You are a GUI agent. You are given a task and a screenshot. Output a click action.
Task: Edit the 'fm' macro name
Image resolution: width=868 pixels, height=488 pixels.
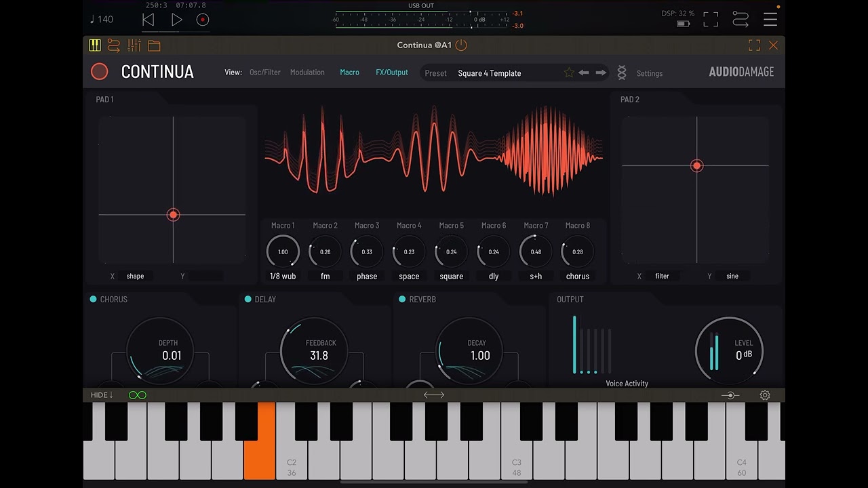tap(325, 276)
